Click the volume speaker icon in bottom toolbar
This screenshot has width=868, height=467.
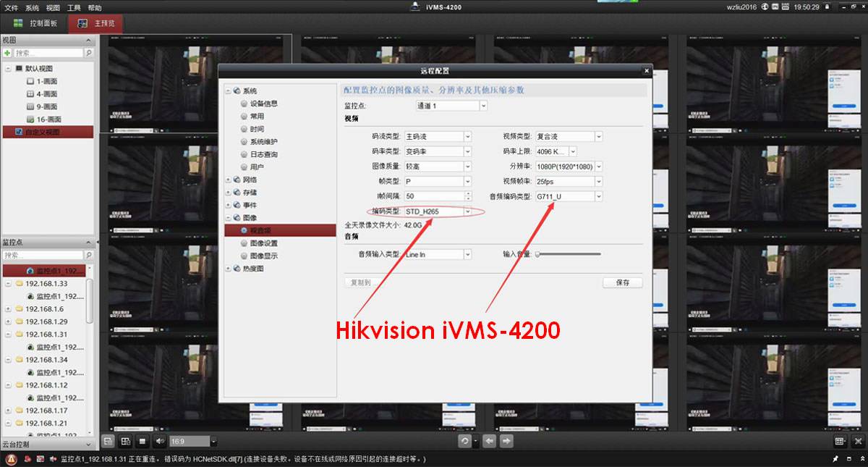(160, 441)
